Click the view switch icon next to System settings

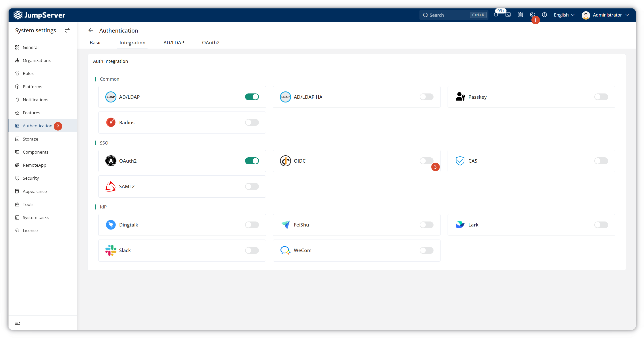[x=67, y=30]
